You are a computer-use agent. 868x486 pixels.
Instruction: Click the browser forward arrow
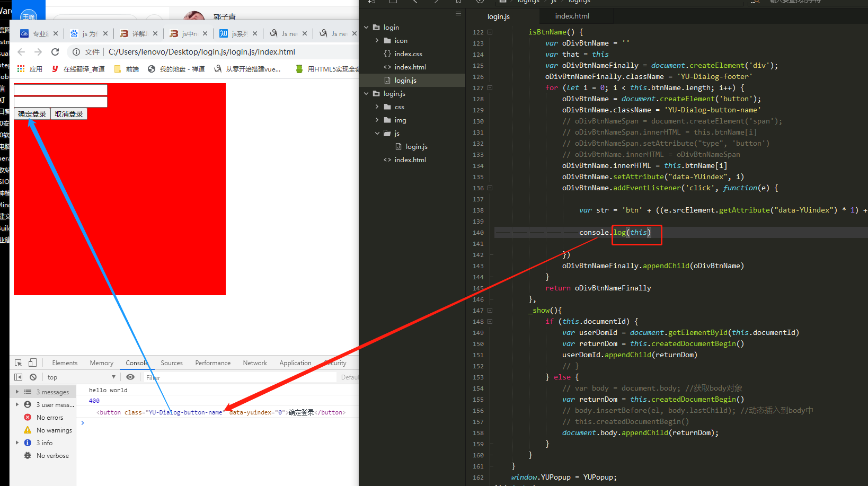pos(38,52)
